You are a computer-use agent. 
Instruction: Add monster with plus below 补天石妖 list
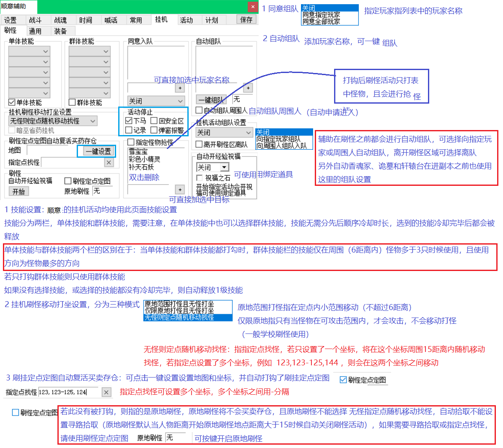(x=180, y=190)
